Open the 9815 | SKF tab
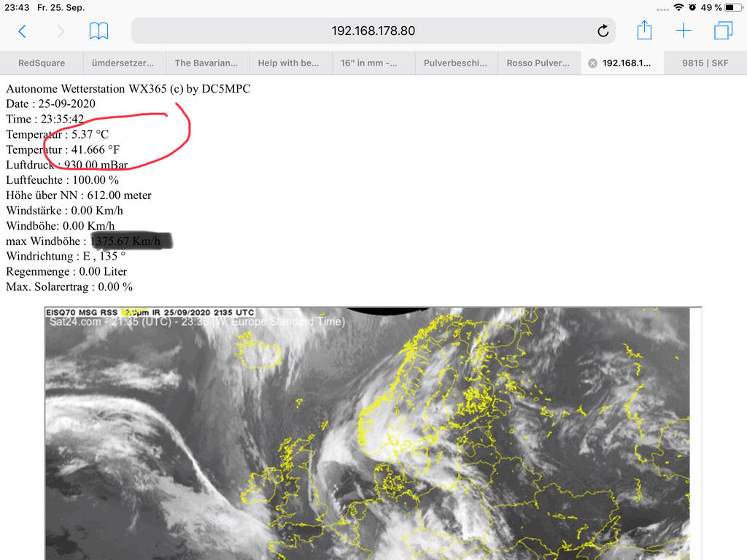Image resolution: width=747 pixels, height=560 pixels. [705, 63]
